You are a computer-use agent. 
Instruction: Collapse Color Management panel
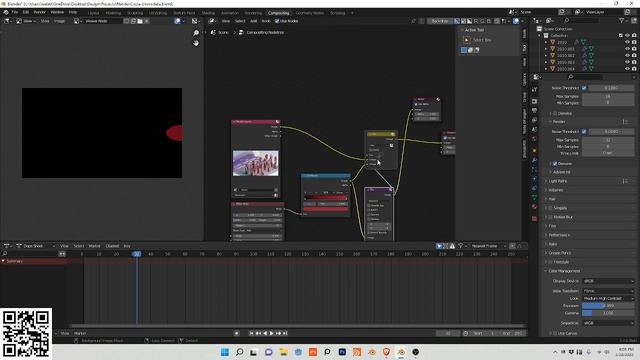564,271
